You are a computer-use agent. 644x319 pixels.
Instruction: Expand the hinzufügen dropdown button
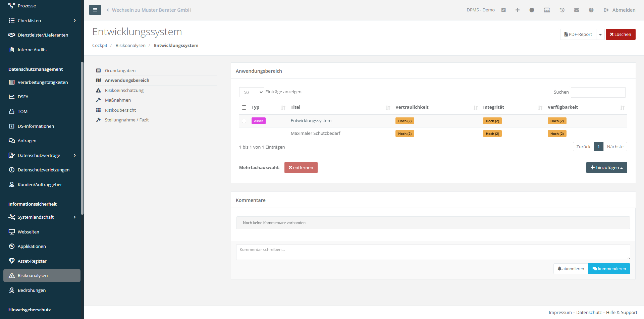click(606, 168)
